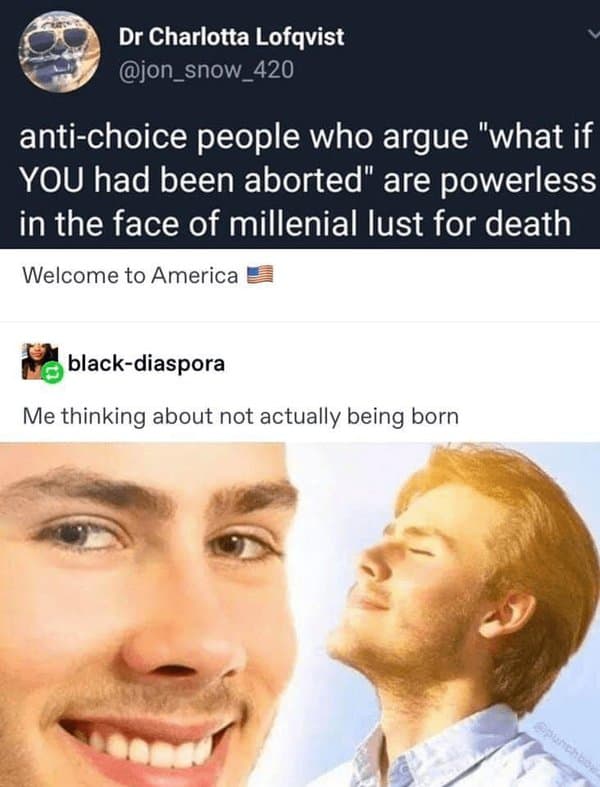The width and height of the screenshot is (600, 787).
Task: Click the Dr Charlotta Lofqvist display name
Action: click(231, 37)
